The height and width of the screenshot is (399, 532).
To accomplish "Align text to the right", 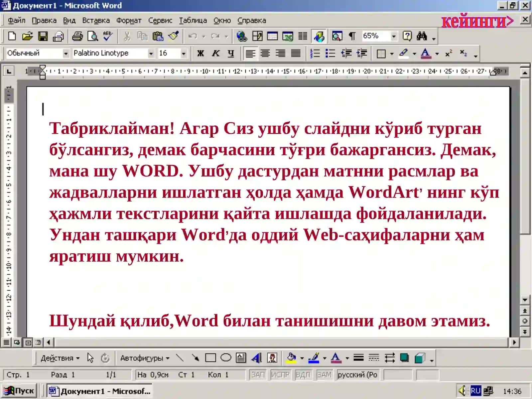I will tap(281, 53).
